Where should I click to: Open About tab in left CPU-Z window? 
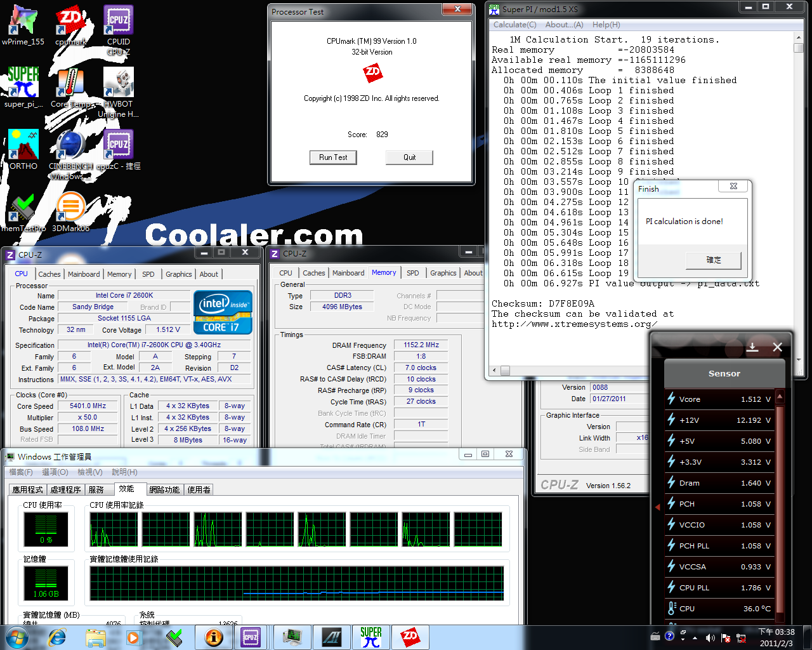209,274
